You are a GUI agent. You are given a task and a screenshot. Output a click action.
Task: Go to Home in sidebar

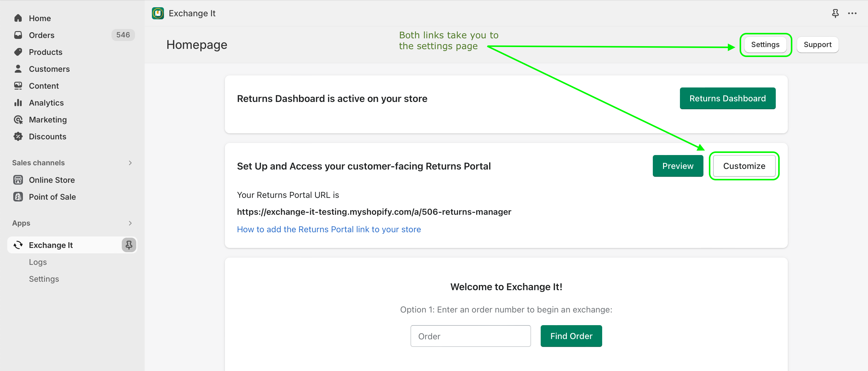pyautogui.click(x=40, y=18)
